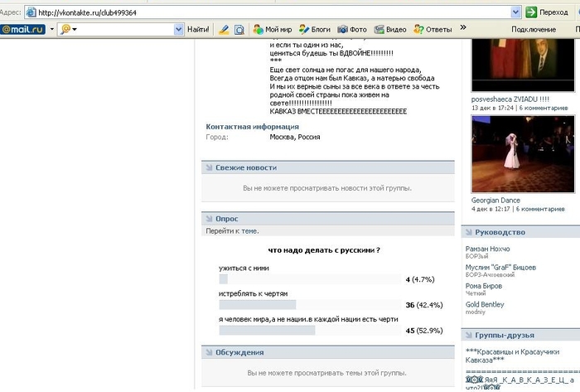Viewport: 580px width, 392px height.
Task: Open Фото from the mail.ru toolbar
Action: [352, 29]
